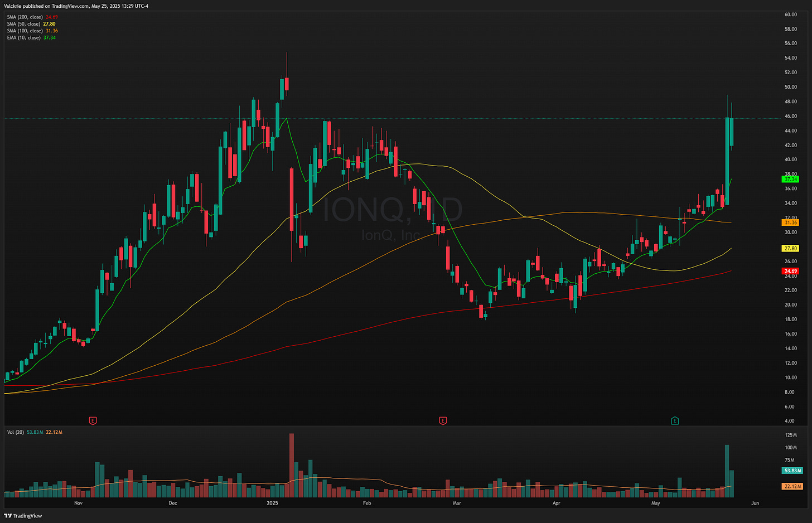
Task: Open the TradingView logo link
Action: click(x=23, y=516)
